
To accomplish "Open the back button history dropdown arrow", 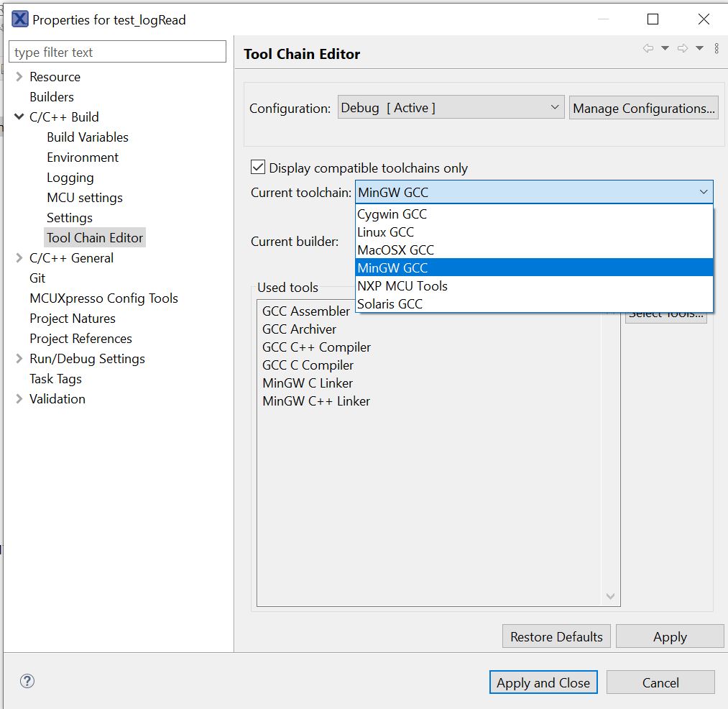I will click(x=665, y=48).
